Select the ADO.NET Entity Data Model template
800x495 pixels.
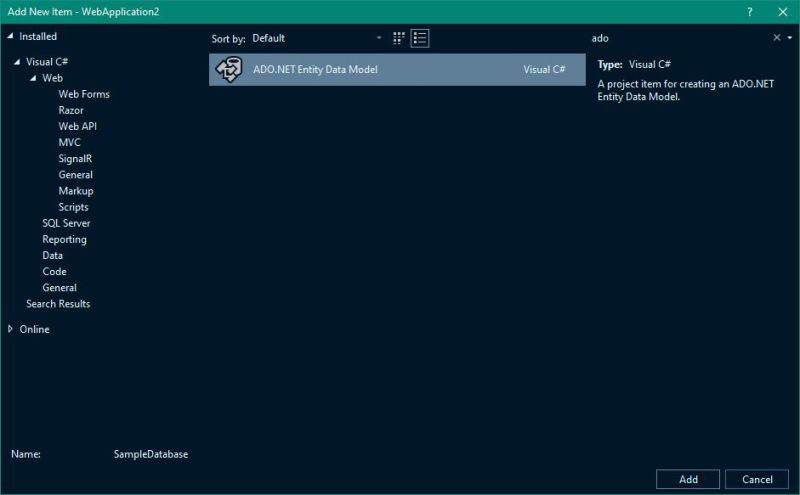pyautogui.click(x=397, y=69)
